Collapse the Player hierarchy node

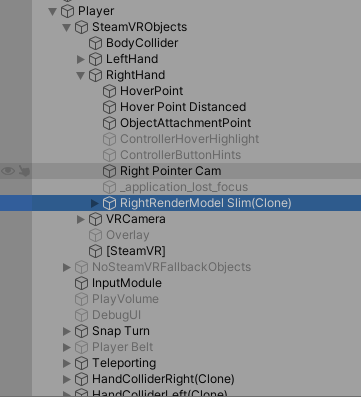tap(53, 11)
